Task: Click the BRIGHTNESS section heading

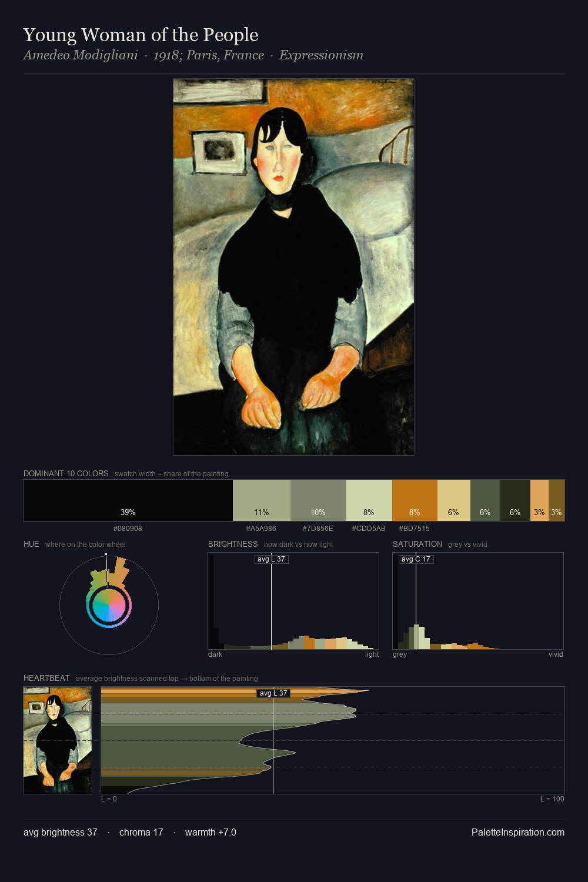Action: click(233, 544)
